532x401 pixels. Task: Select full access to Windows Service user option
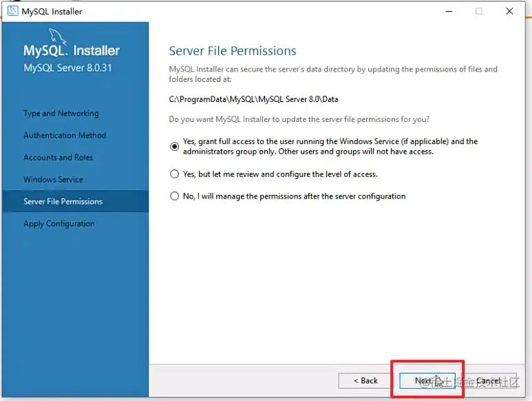tap(174, 146)
